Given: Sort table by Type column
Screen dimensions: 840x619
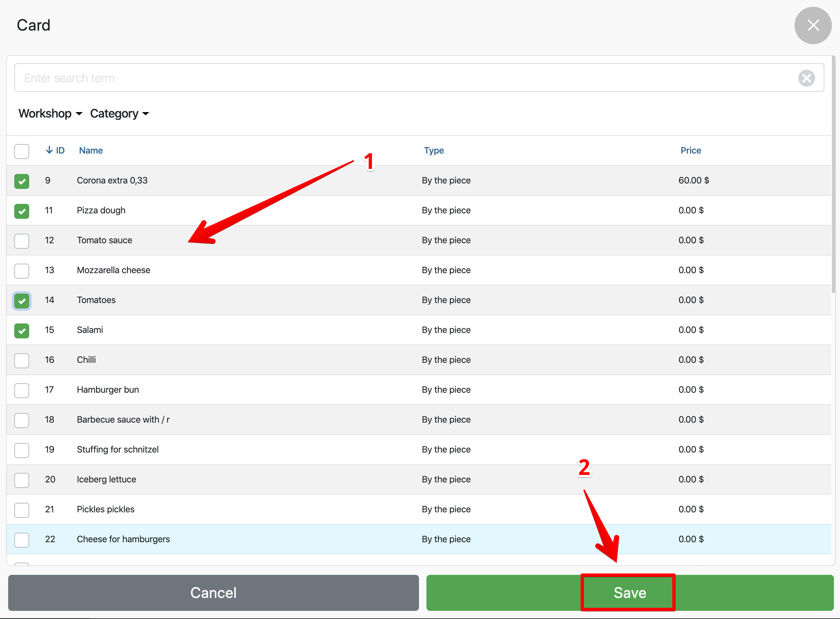Looking at the screenshot, I should point(434,150).
